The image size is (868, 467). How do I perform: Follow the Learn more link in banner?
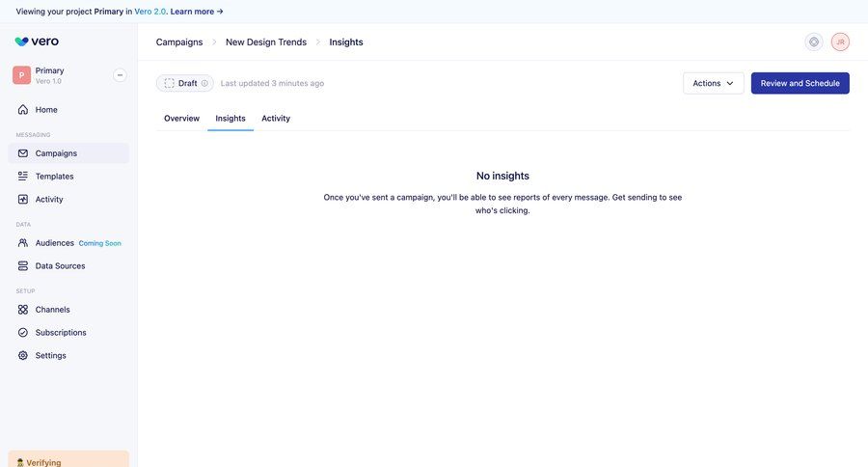pyautogui.click(x=197, y=12)
